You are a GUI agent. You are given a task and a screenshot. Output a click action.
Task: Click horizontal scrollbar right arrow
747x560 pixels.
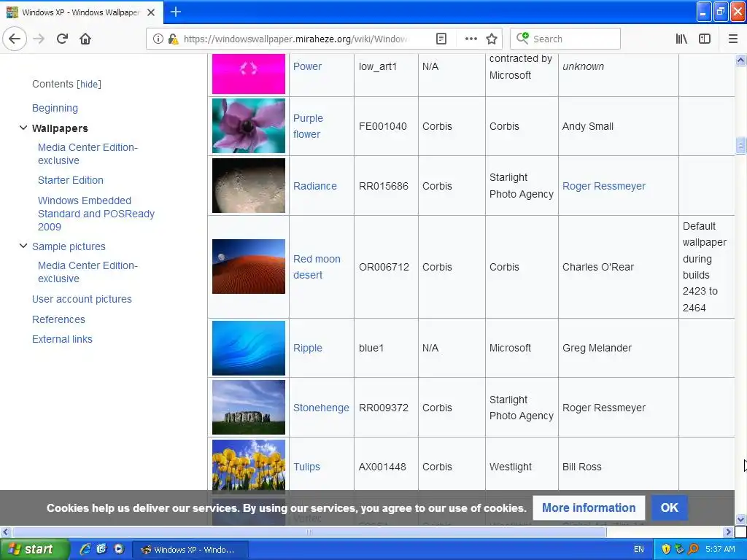click(728, 532)
